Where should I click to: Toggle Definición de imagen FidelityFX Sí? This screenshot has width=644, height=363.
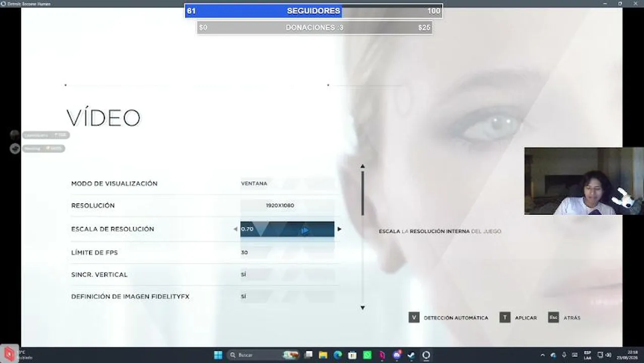click(x=243, y=296)
